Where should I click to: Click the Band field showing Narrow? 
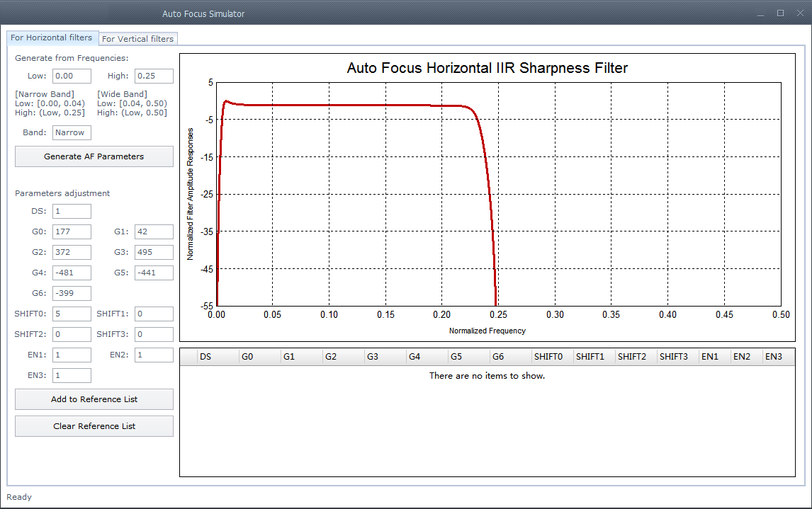point(72,132)
